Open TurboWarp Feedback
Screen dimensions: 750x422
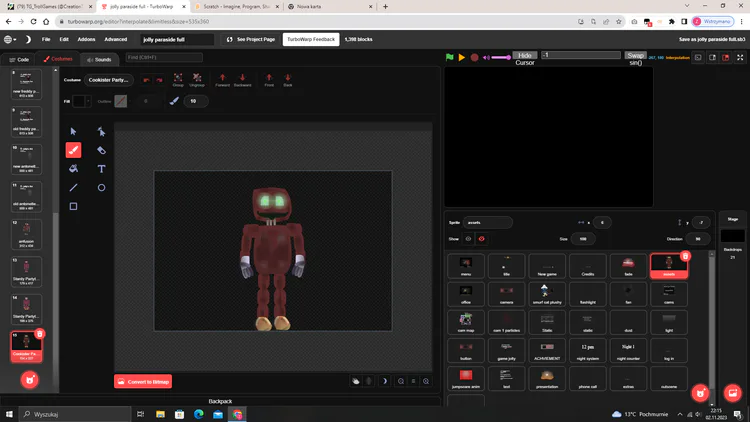[311, 39]
